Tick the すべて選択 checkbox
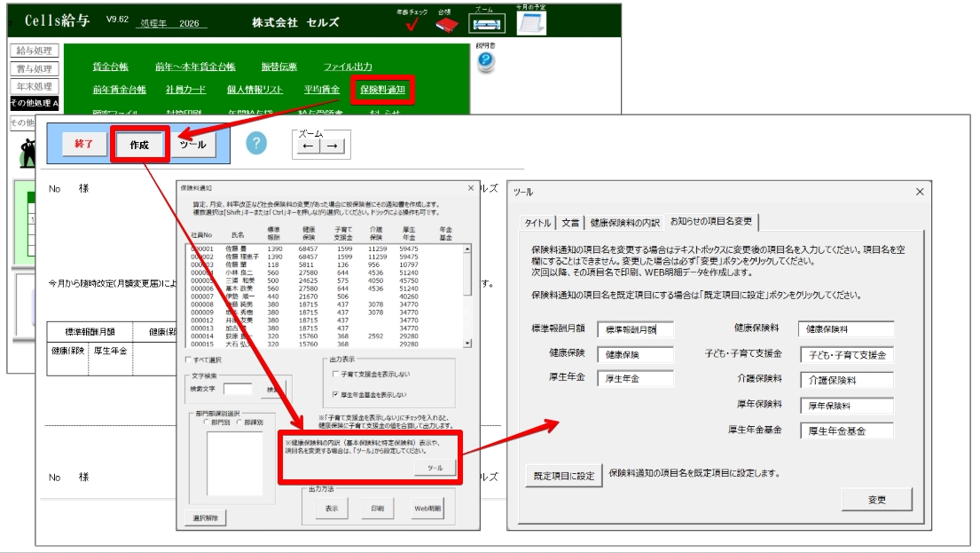980x553 pixels. tap(188, 359)
